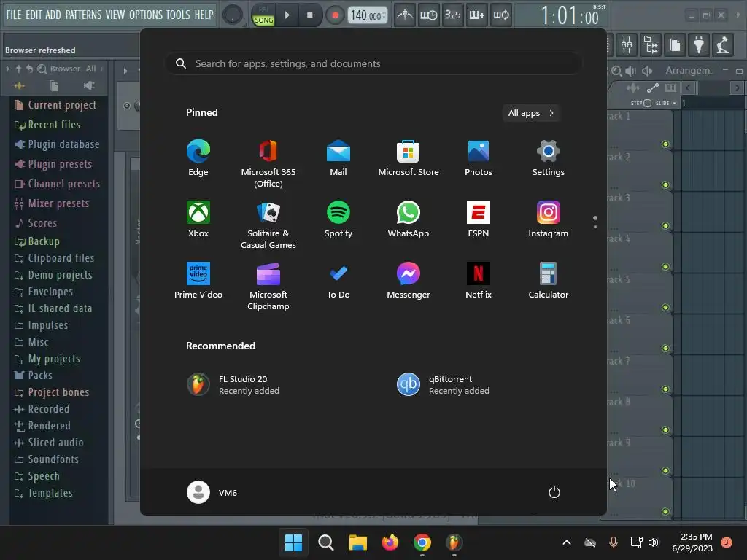Launch the Xbox app

[198, 219]
